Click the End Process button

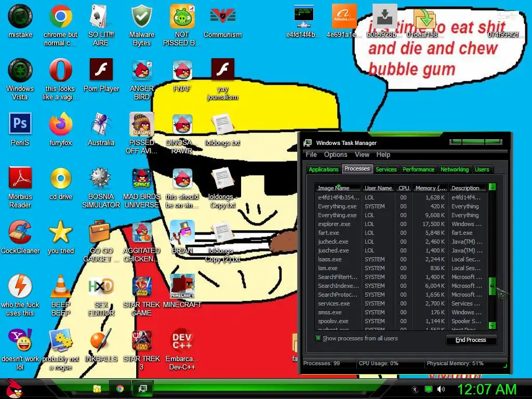coord(471,340)
